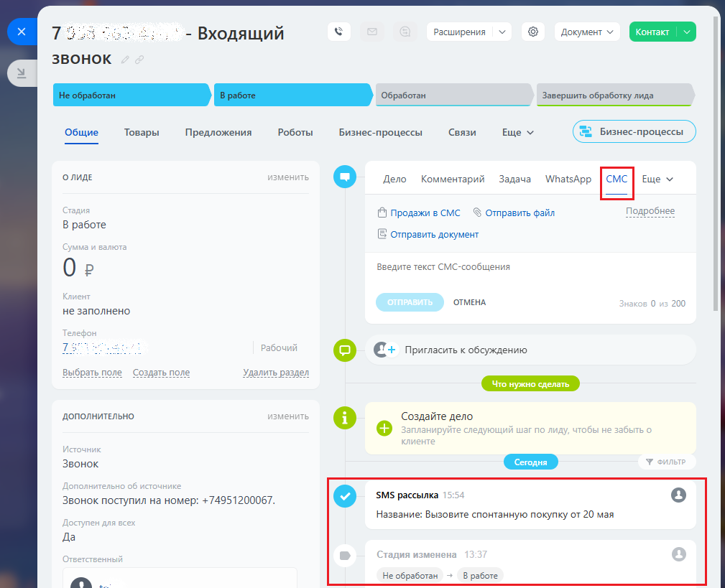
Task: Open arrow next to green Контакт button
Action: pos(687,32)
